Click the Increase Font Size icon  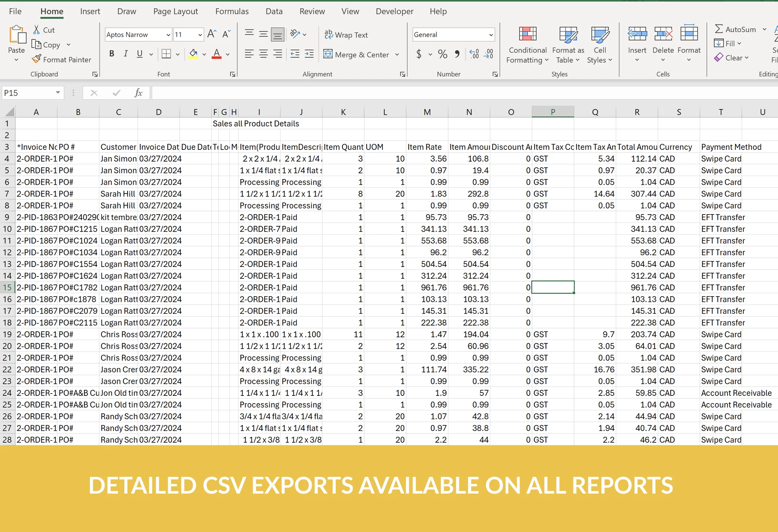(x=212, y=34)
